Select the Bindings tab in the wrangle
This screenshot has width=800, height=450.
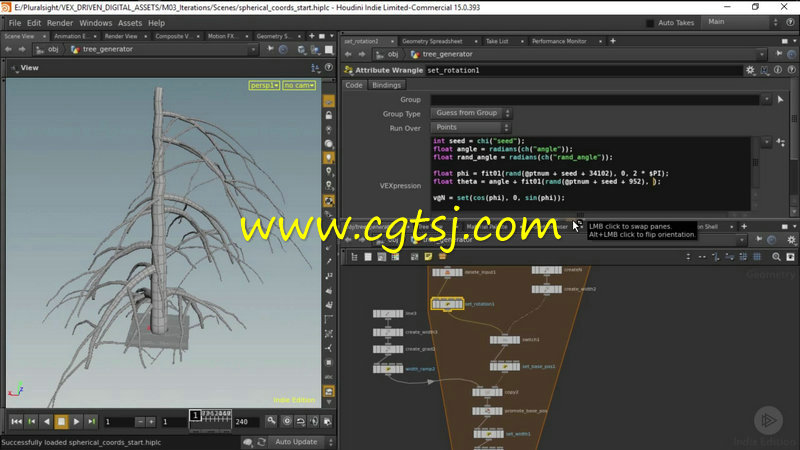(x=386, y=85)
